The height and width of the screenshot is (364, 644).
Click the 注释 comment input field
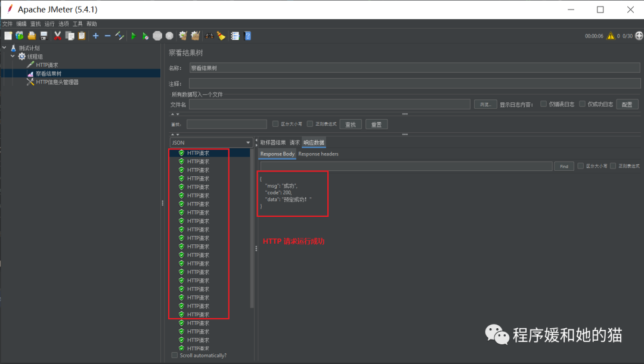point(415,83)
